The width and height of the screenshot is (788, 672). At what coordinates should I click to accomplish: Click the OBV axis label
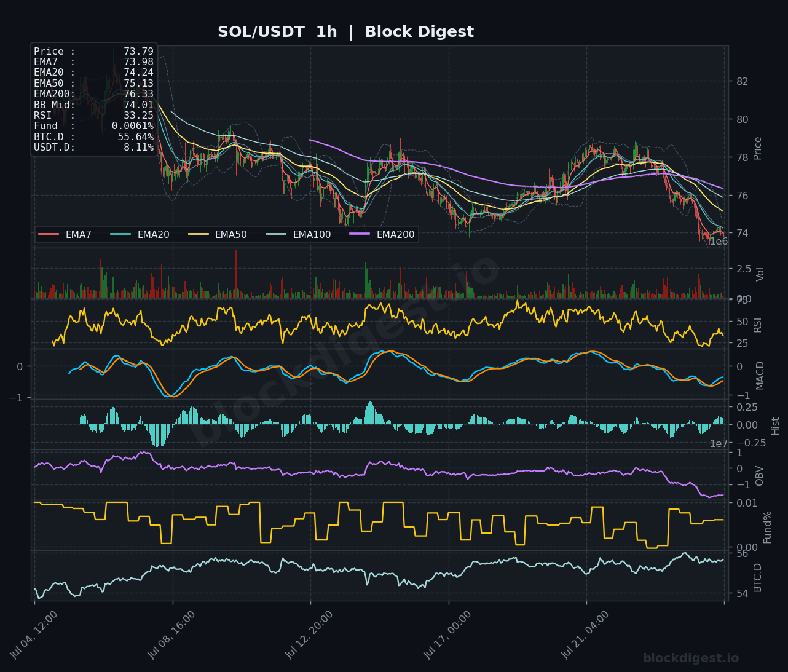[760, 476]
